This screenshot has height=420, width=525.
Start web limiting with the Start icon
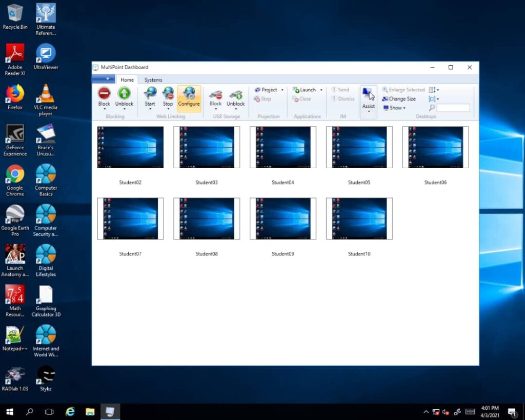click(x=150, y=93)
